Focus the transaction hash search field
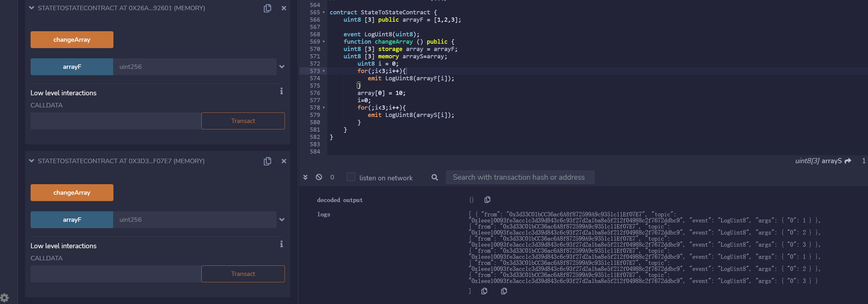This screenshot has width=868, height=304. (520, 177)
